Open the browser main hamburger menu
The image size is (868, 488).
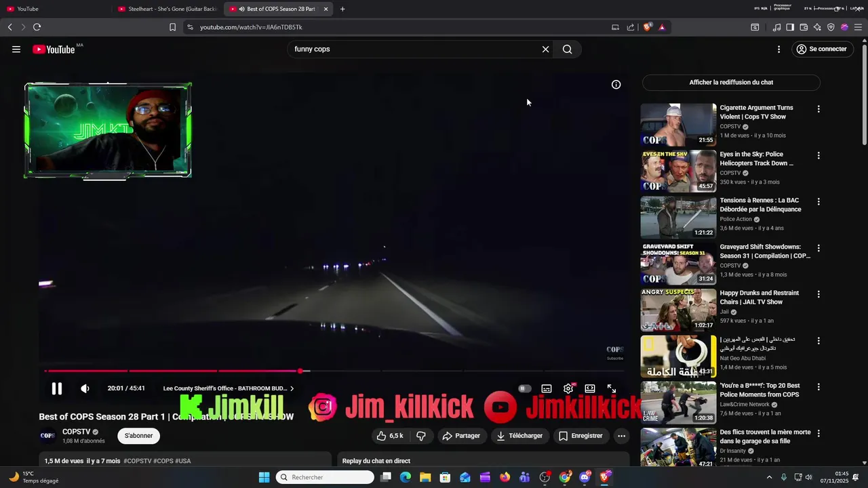click(x=858, y=27)
